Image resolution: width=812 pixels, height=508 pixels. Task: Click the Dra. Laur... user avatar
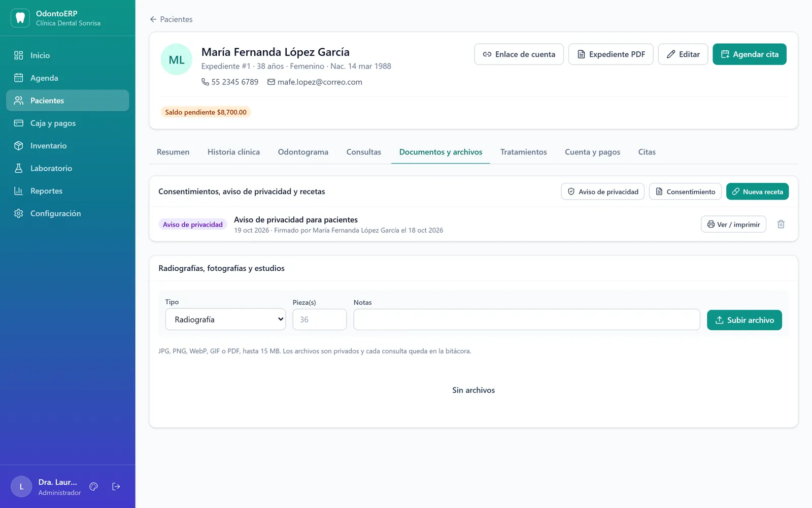point(21,487)
